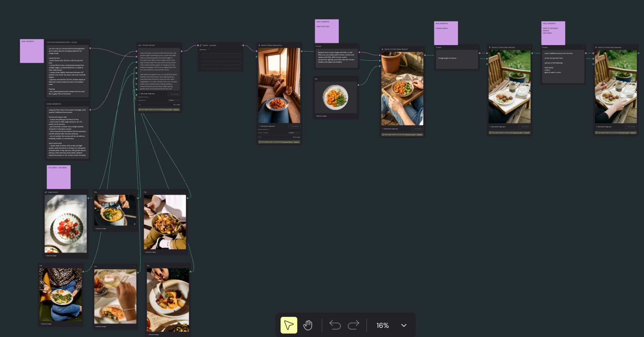Image resolution: width=644 pixels, height=337 pixels.
Task: Click the Iterator – prompts node icon
Action: coord(200,45)
